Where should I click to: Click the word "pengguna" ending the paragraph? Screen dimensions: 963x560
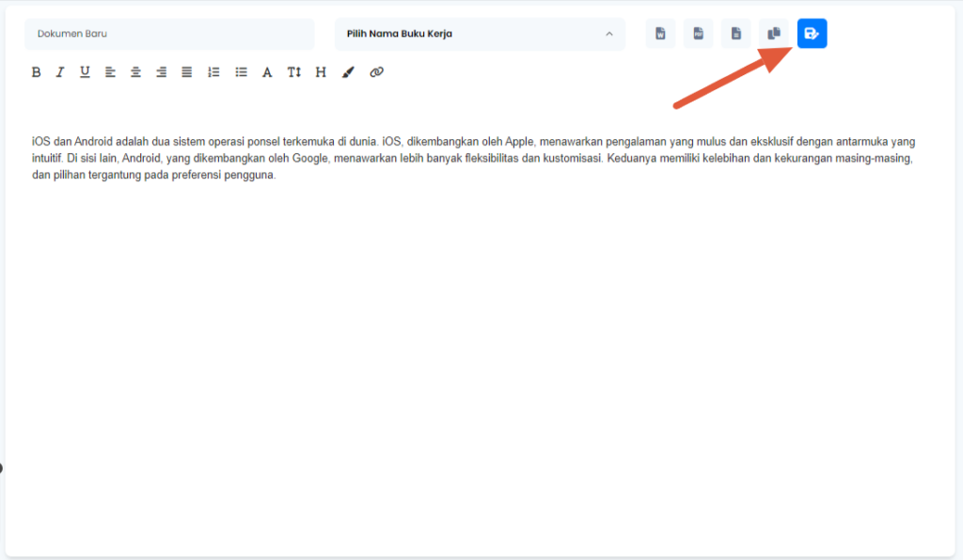(250, 175)
